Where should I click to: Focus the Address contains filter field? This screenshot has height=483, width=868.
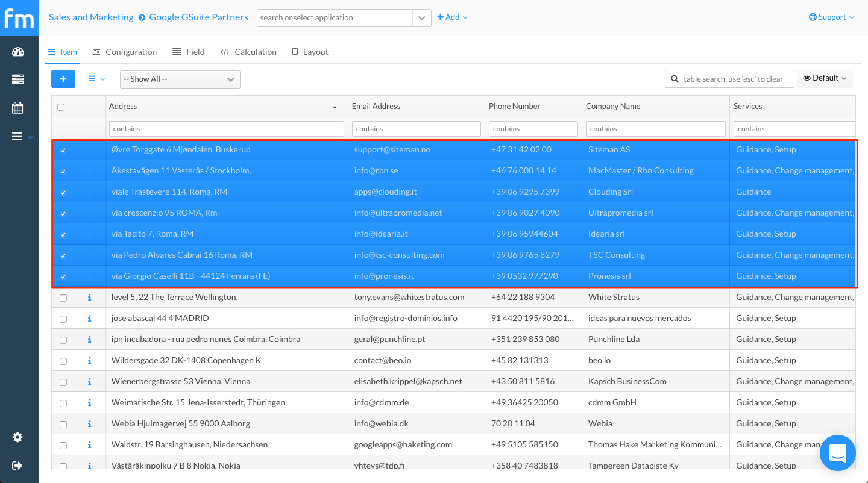click(x=227, y=128)
